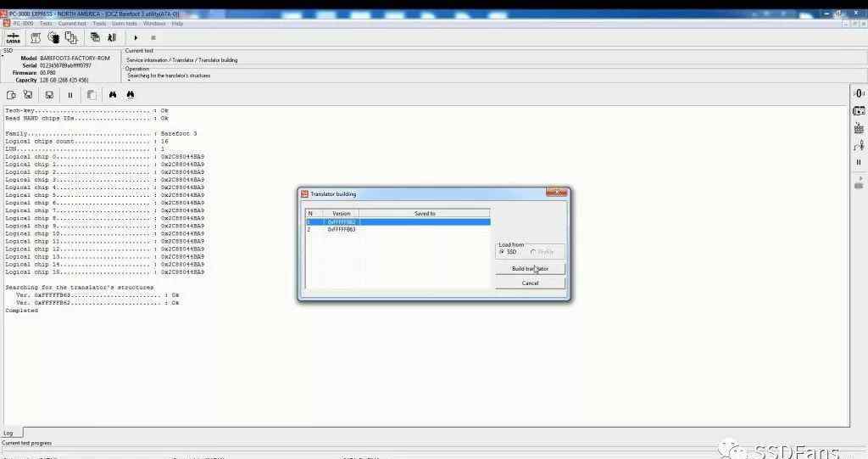Click the Logical chip 15 log line

pyautogui.click(x=104, y=272)
